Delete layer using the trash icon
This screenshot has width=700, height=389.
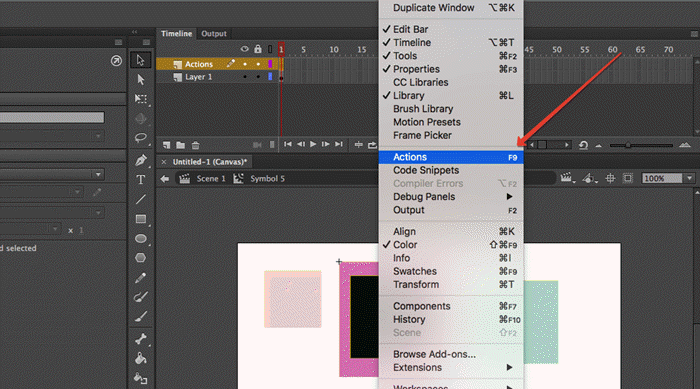pyautogui.click(x=196, y=145)
